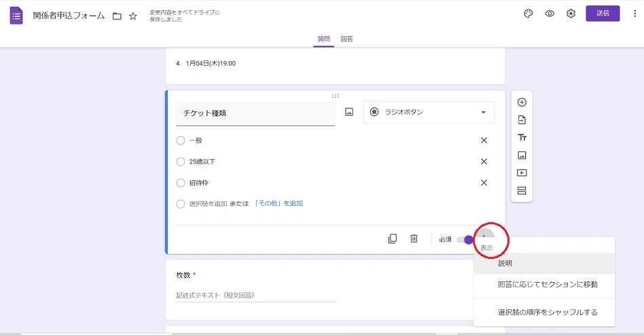Duplicate the チケット種類 question

click(x=393, y=239)
